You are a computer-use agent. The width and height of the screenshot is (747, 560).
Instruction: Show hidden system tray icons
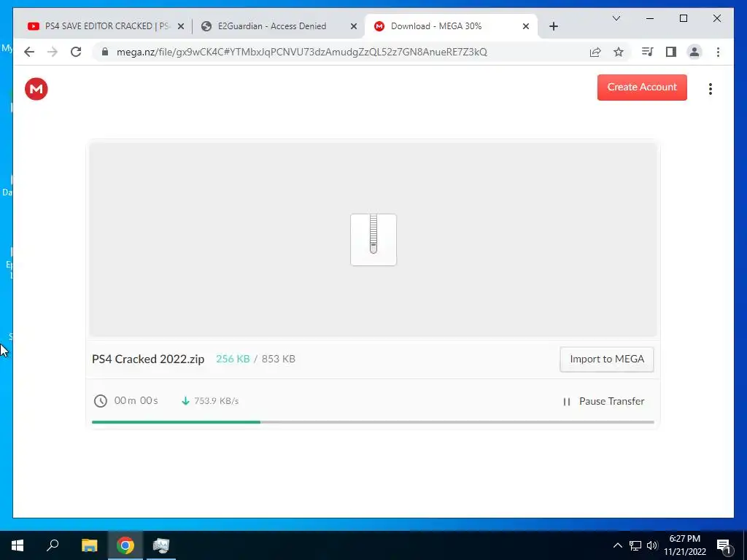(617, 545)
